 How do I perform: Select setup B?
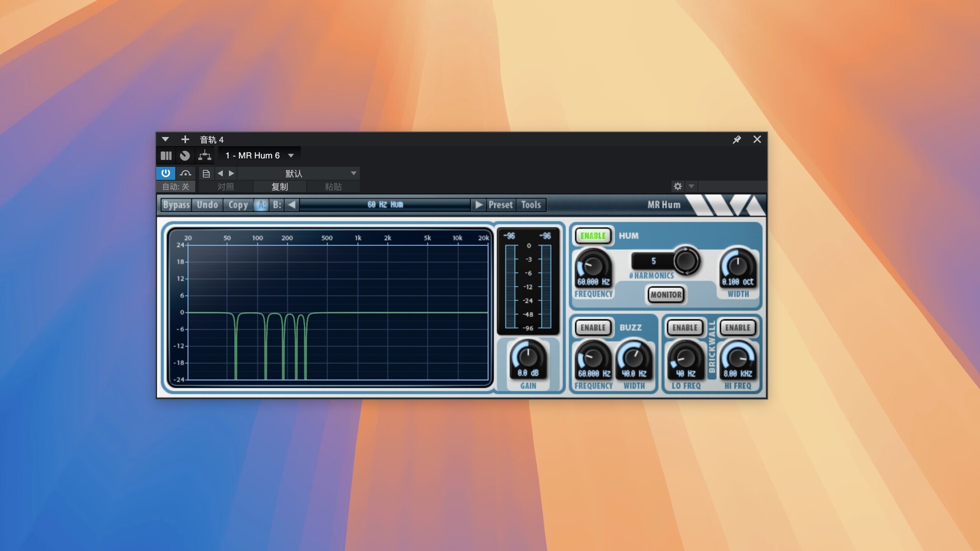coord(277,205)
